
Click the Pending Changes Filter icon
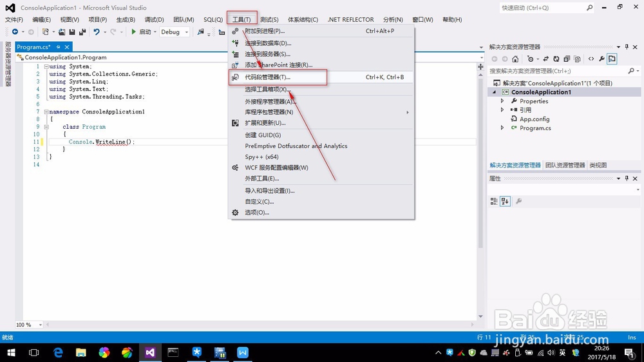coord(530,59)
